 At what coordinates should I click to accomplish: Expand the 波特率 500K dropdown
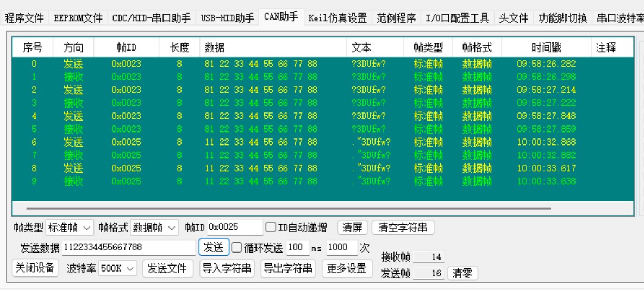(117, 269)
